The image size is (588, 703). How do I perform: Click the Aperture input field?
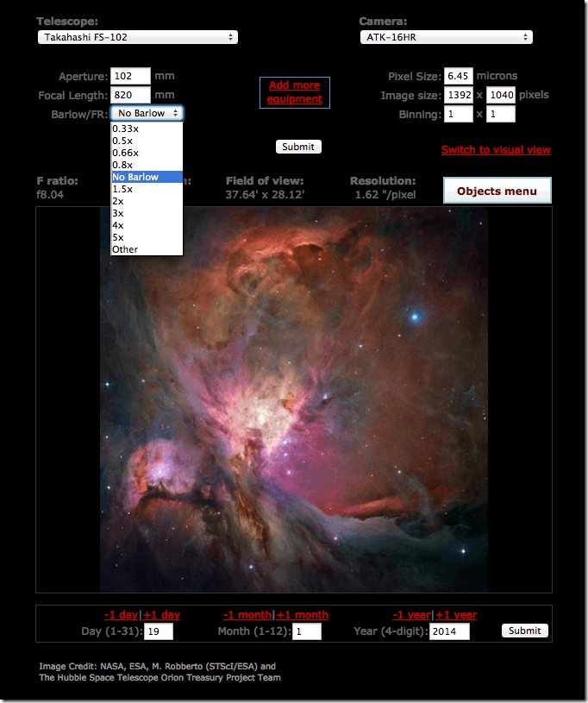(x=130, y=76)
